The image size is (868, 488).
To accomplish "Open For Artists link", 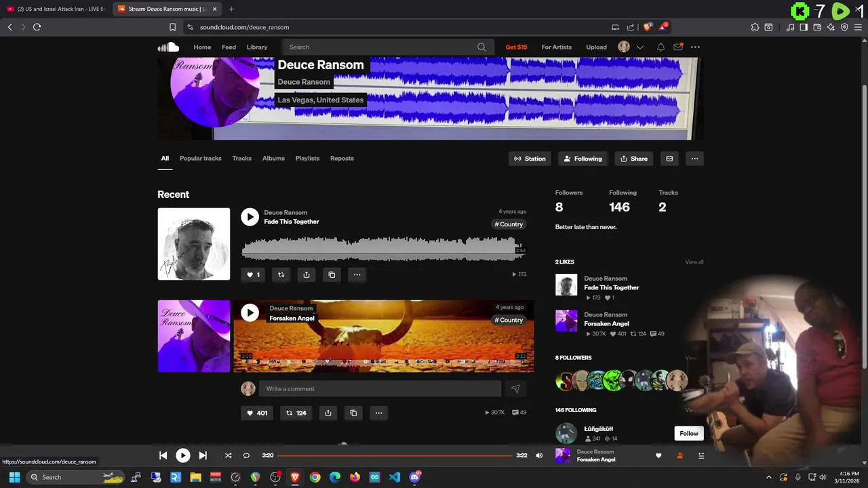I will [557, 47].
